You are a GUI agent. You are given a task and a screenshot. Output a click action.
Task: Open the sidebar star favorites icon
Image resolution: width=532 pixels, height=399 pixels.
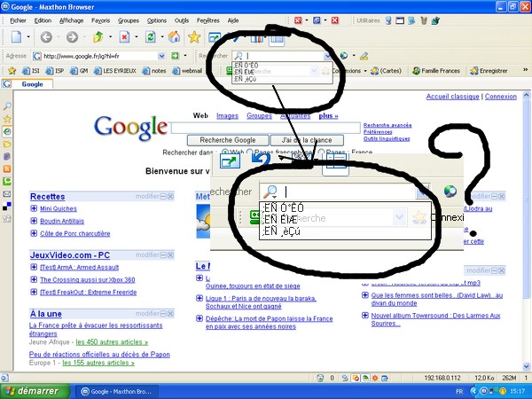(x=7, y=119)
